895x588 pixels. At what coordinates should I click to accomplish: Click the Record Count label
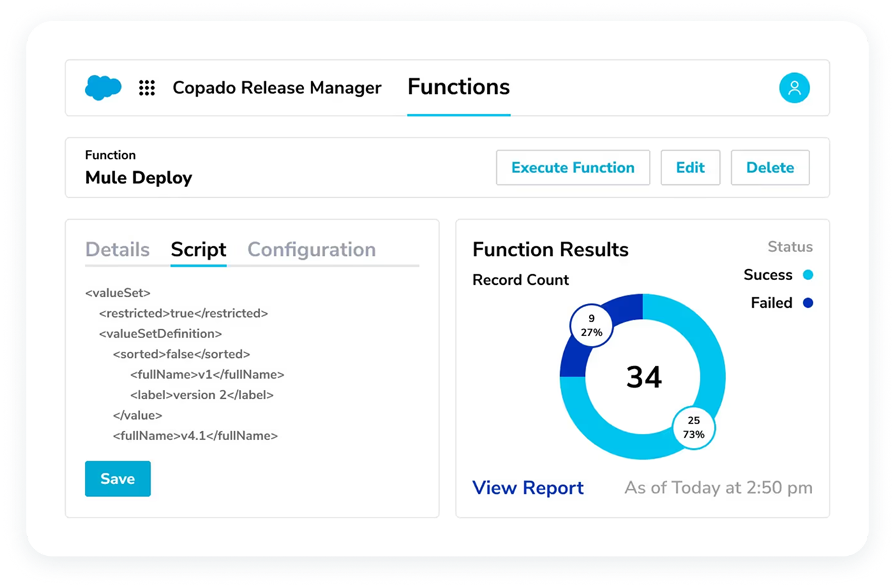coord(521,280)
